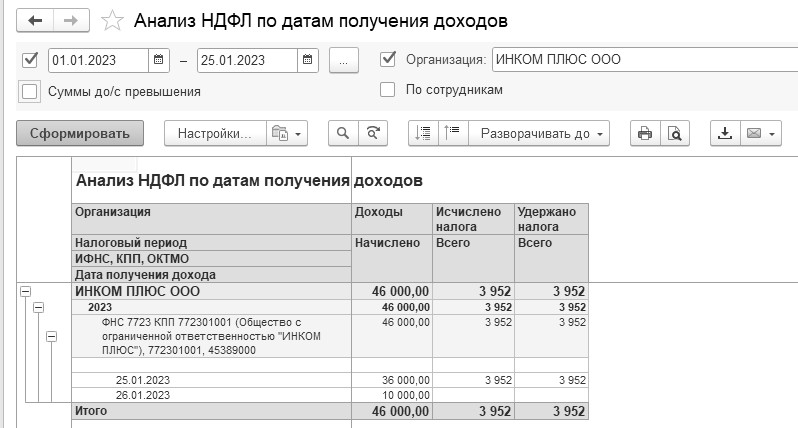Screen dimensions: 798x428
Task: Click the printer icon to print report
Action: pos(645,134)
